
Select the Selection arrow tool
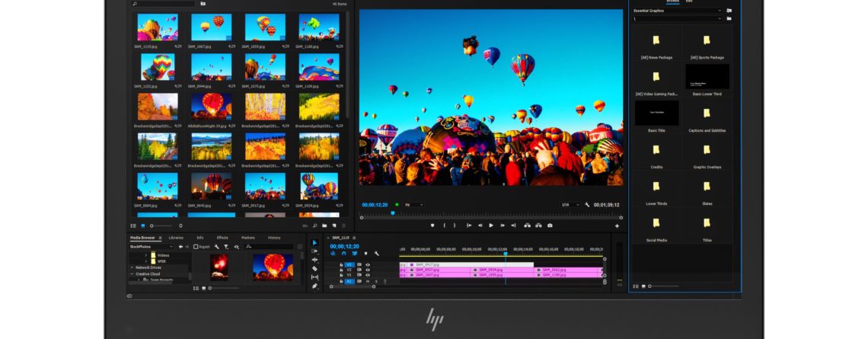click(314, 242)
